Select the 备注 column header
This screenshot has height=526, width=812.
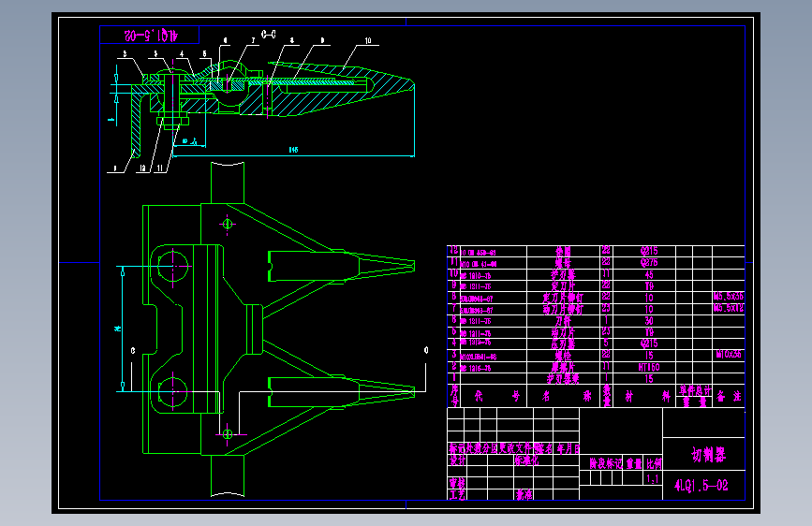[x=729, y=397]
